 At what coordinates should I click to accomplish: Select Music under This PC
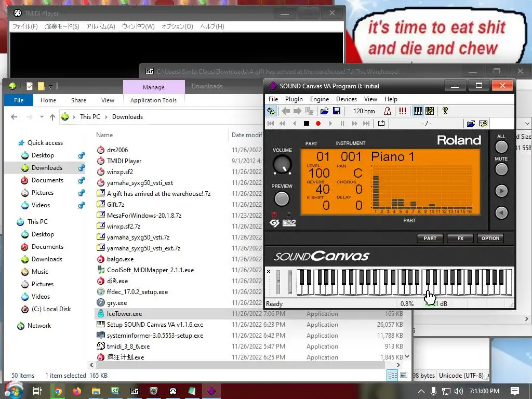tap(39, 272)
